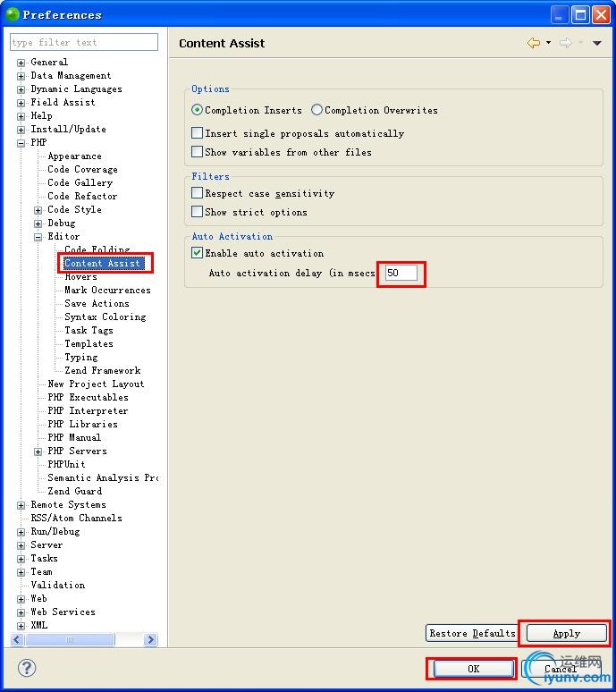Open the help question mark icon
The height and width of the screenshot is (692, 616).
27,668
